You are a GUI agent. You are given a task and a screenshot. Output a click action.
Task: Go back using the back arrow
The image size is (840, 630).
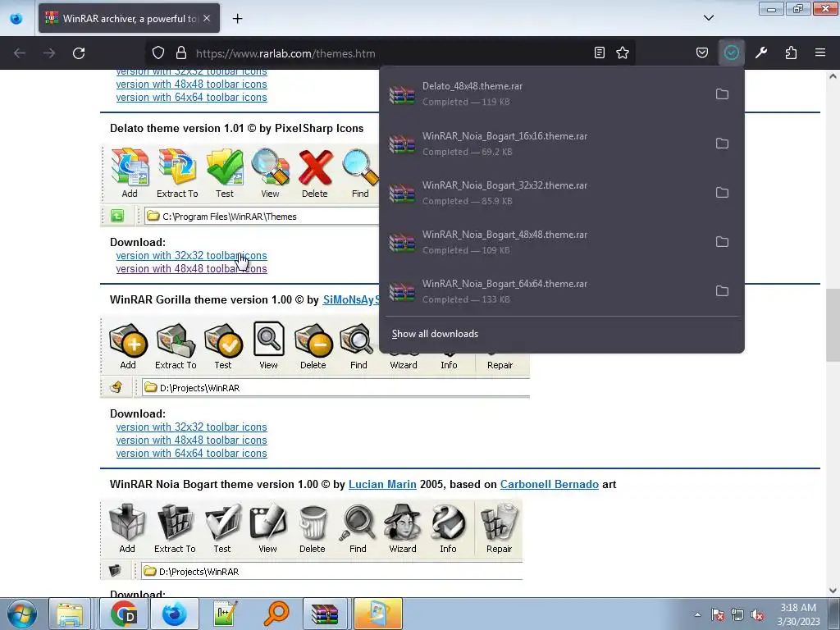click(20, 53)
